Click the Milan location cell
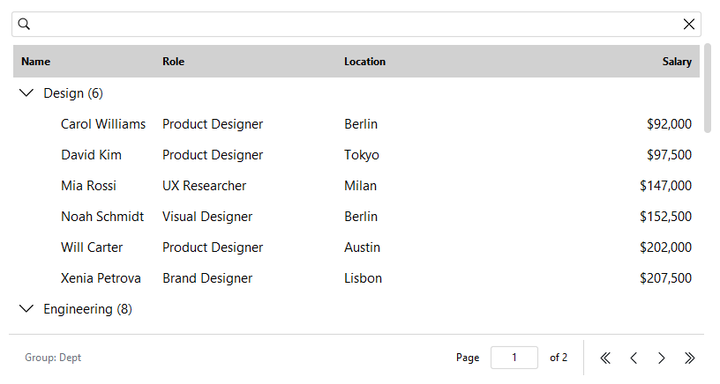The width and height of the screenshot is (720, 384). coord(360,186)
